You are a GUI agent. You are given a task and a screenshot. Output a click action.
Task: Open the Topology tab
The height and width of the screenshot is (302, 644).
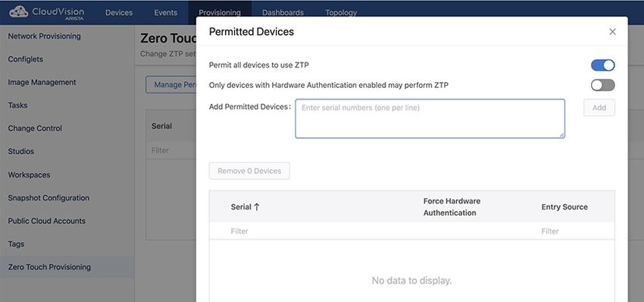click(341, 12)
